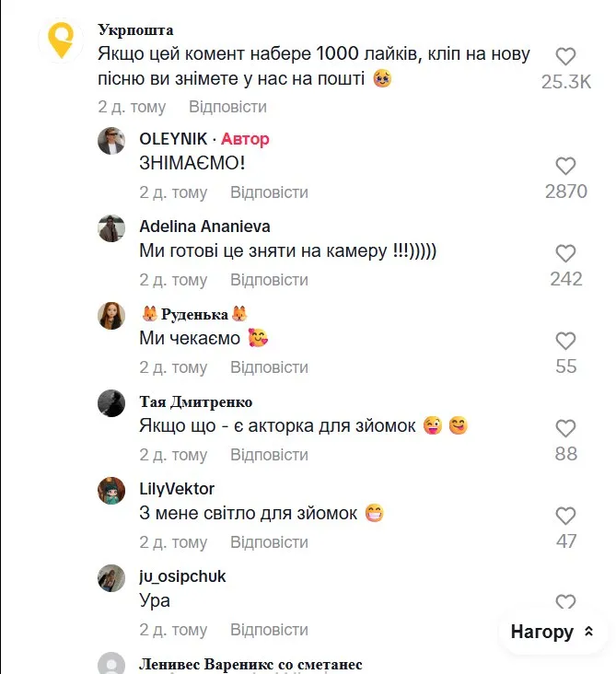Click Відповісти under OLEYNIK's reply

pyautogui.click(x=269, y=192)
